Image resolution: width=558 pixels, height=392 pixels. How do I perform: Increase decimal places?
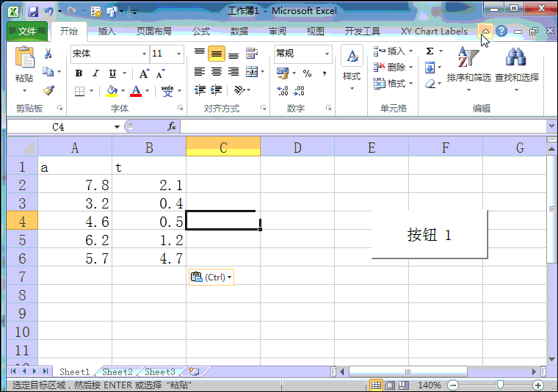point(283,91)
